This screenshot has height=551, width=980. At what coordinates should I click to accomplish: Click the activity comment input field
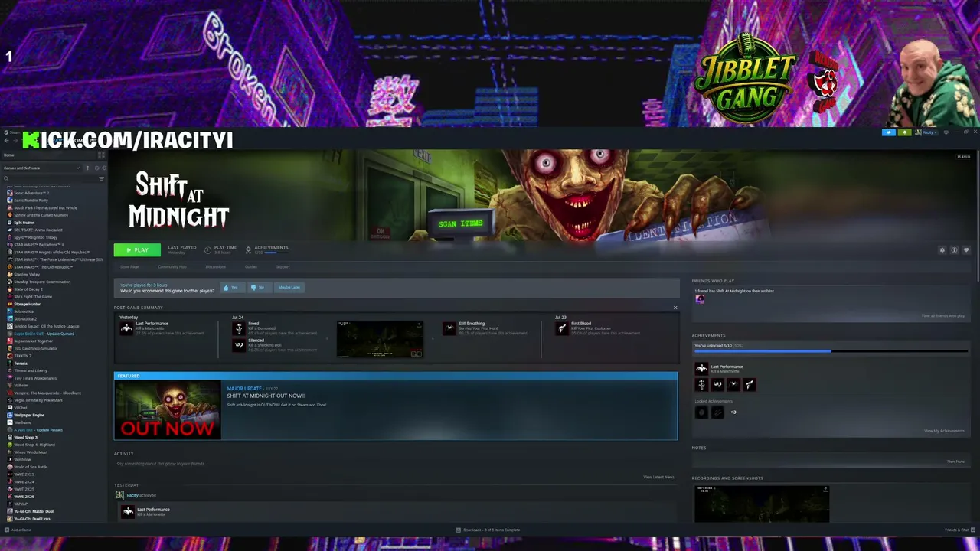395,464
